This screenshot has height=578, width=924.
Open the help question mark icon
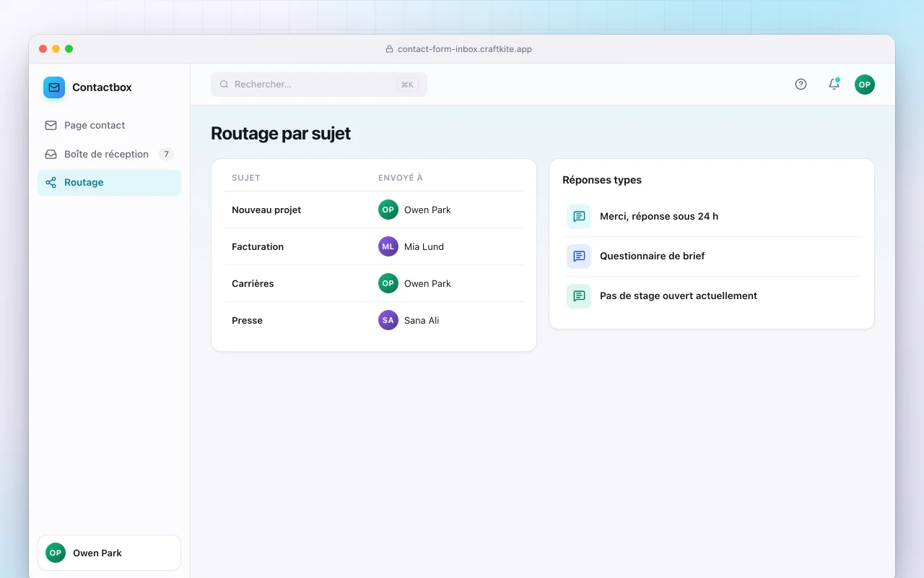[x=801, y=85]
